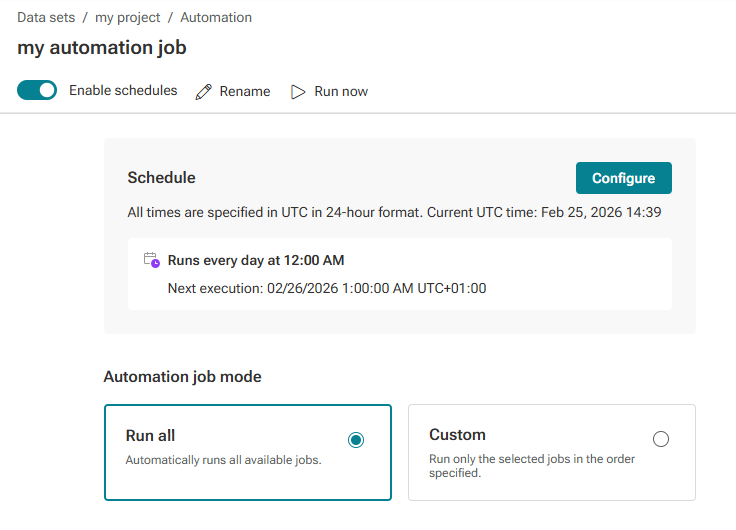Click the Rename pencil icon
Image resolution: width=736 pixels, height=530 pixels.
pyautogui.click(x=203, y=92)
